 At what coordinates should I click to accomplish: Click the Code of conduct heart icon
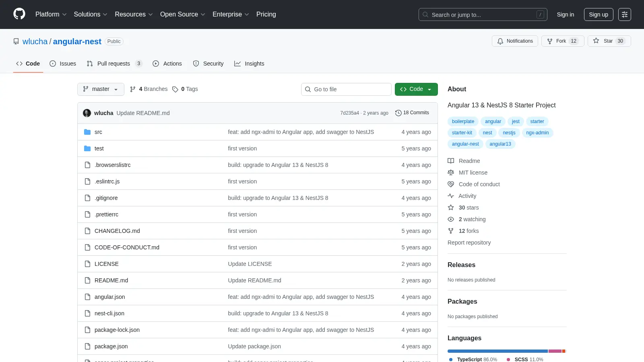pos(451,184)
